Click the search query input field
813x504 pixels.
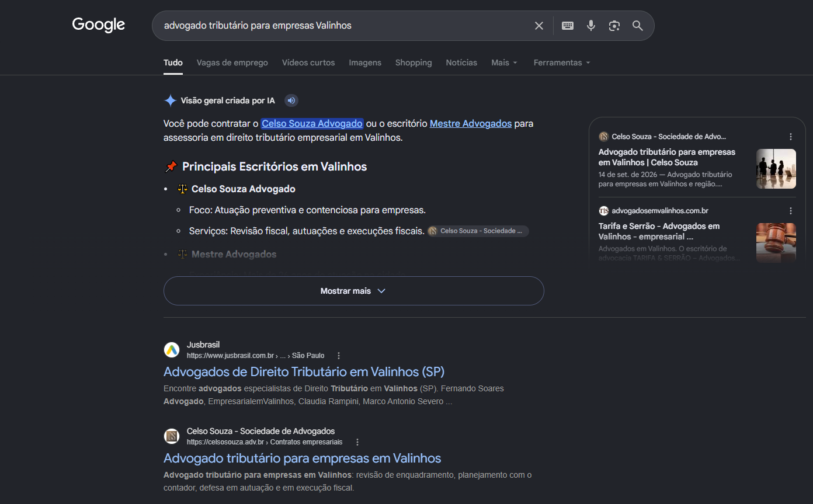(345, 26)
